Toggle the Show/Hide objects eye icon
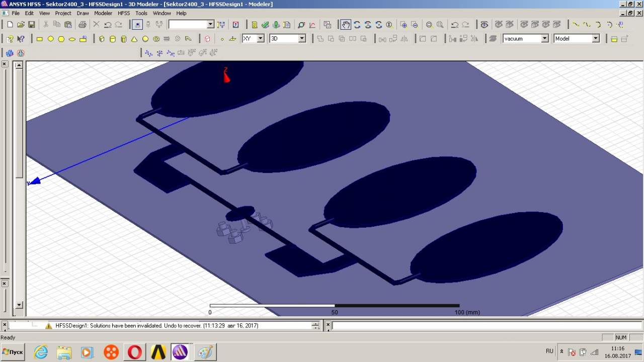The height and width of the screenshot is (362, 644). pyautogui.click(x=484, y=25)
